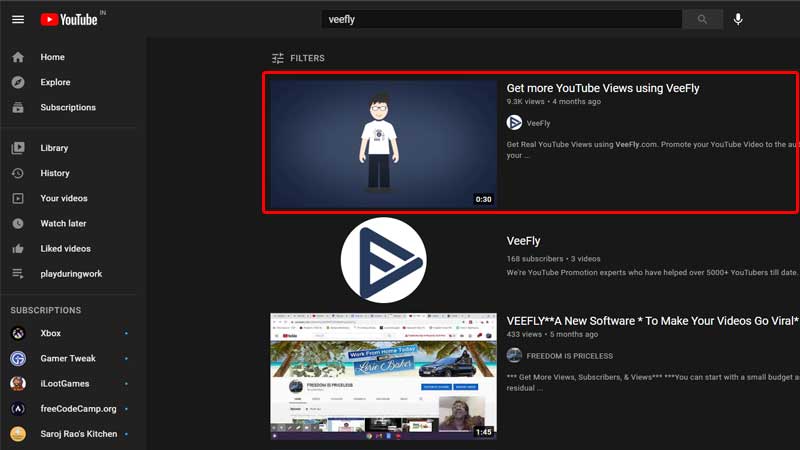
Task: Click the 0:30 duration badge
Action: point(483,199)
